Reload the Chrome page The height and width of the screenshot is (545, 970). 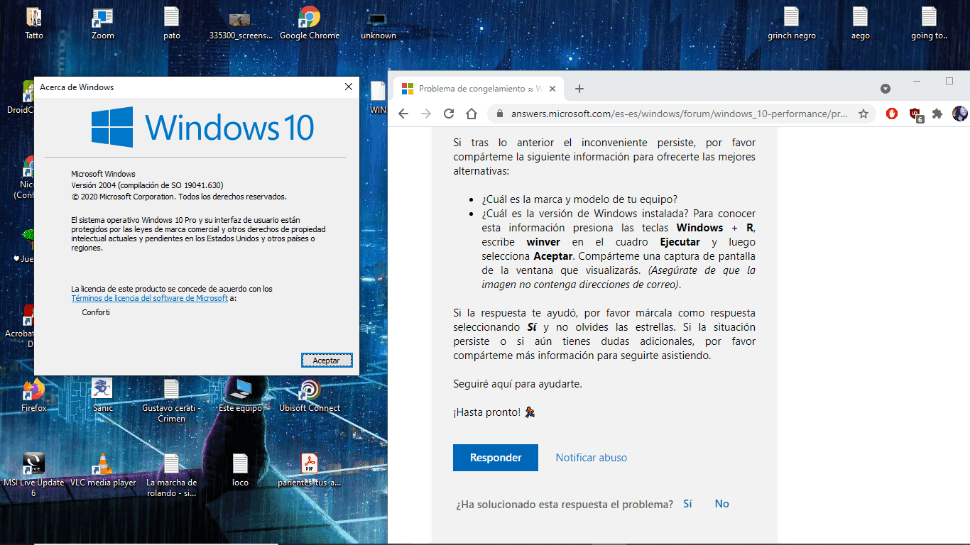pos(449,114)
